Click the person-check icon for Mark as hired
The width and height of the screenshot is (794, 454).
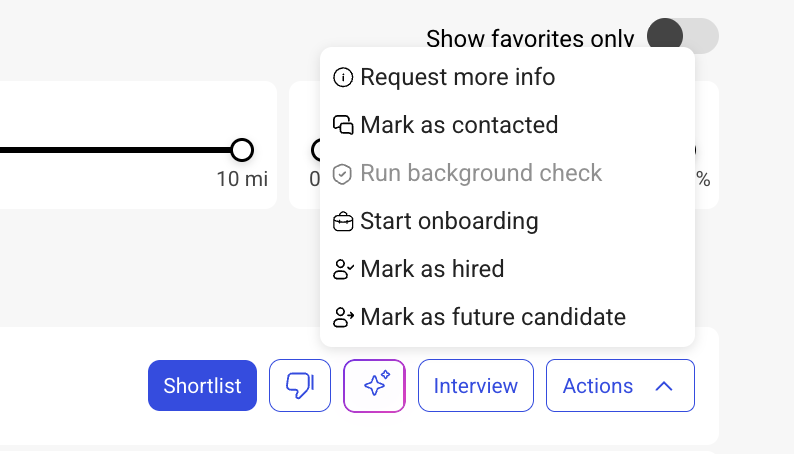pos(343,270)
